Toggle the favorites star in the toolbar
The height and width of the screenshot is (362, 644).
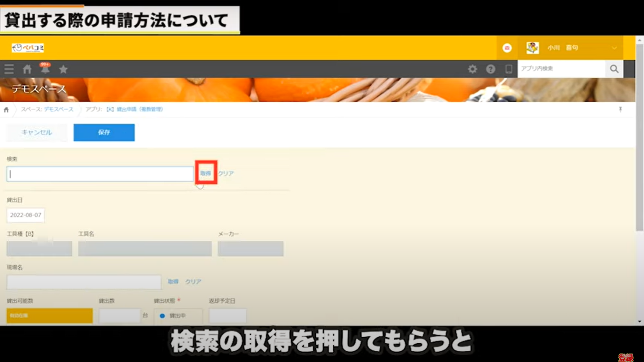point(63,69)
